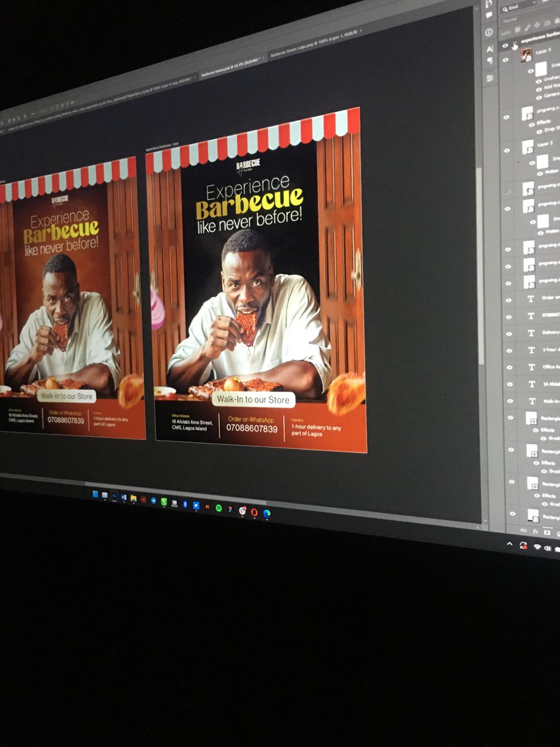Click the Bluetooth icon on the taskbar

pos(185,504)
